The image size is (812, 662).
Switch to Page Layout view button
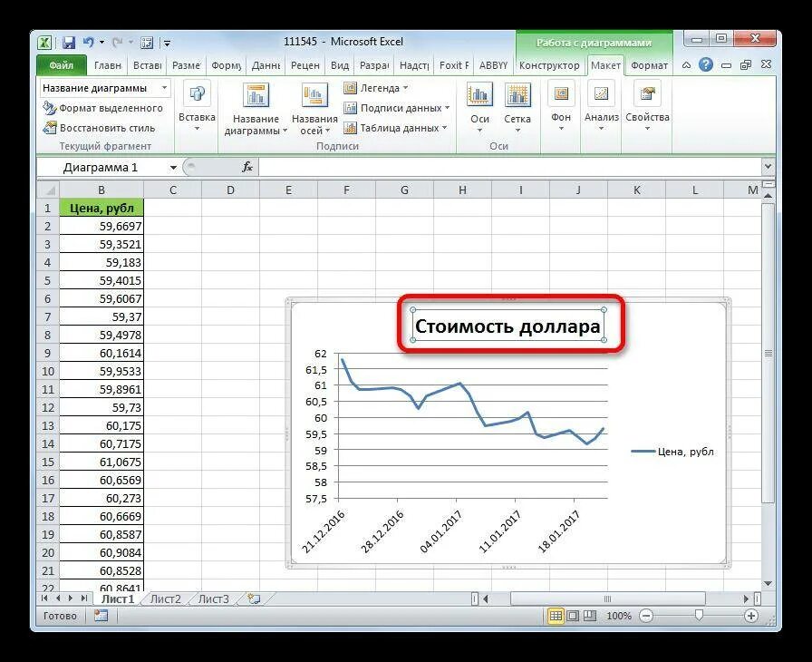coord(573,616)
